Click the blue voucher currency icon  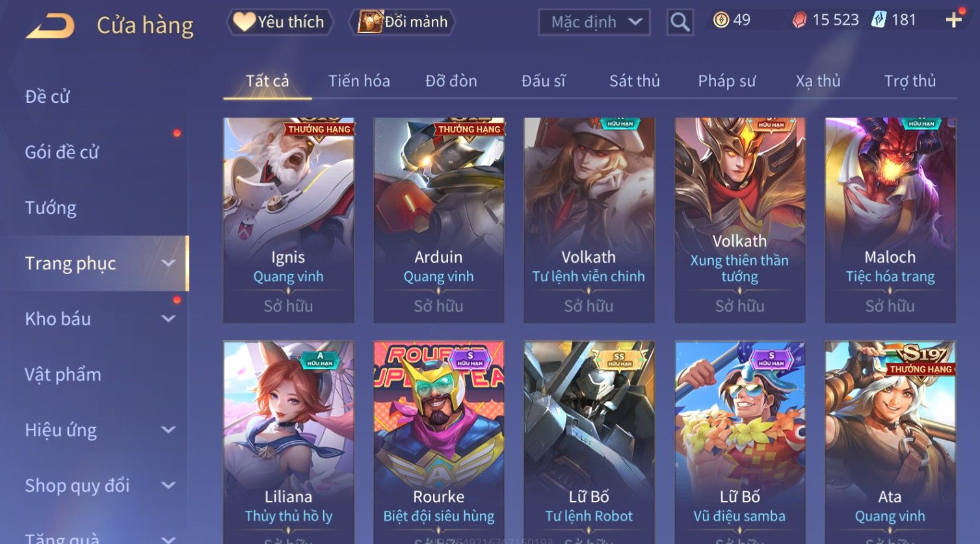click(879, 20)
